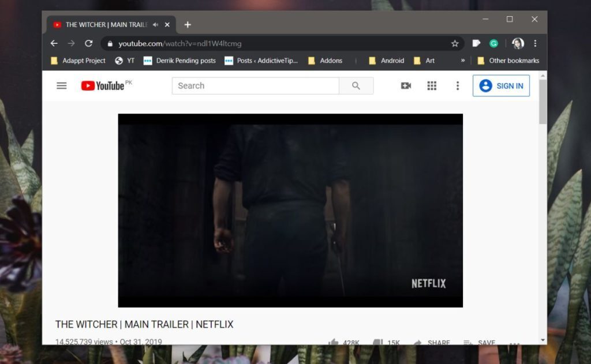Click the SIGN IN button
The height and width of the screenshot is (364, 591).
pos(501,85)
